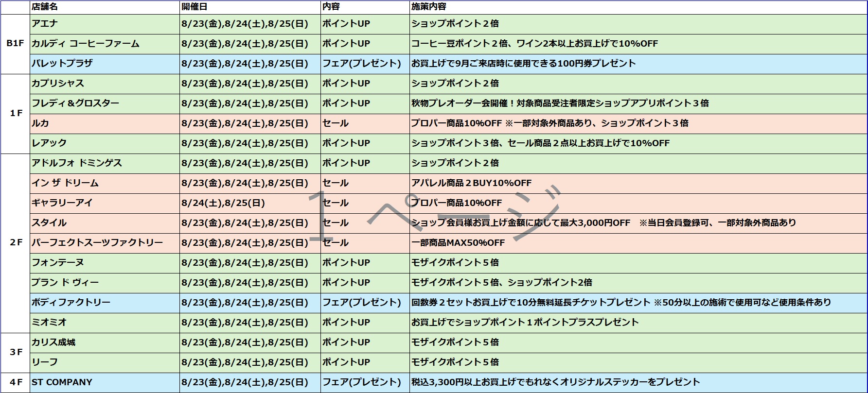Click the 開催日 column header
The height and width of the screenshot is (393, 868).
pyautogui.click(x=250, y=7)
